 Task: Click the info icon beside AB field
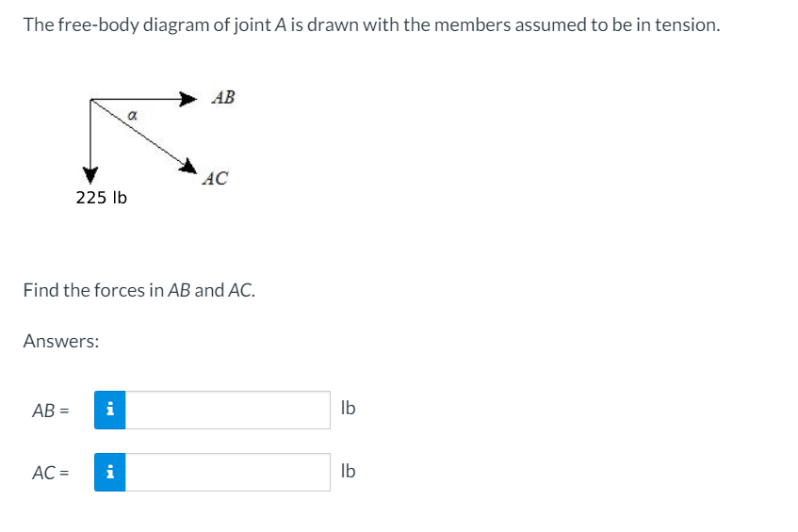pos(110,410)
